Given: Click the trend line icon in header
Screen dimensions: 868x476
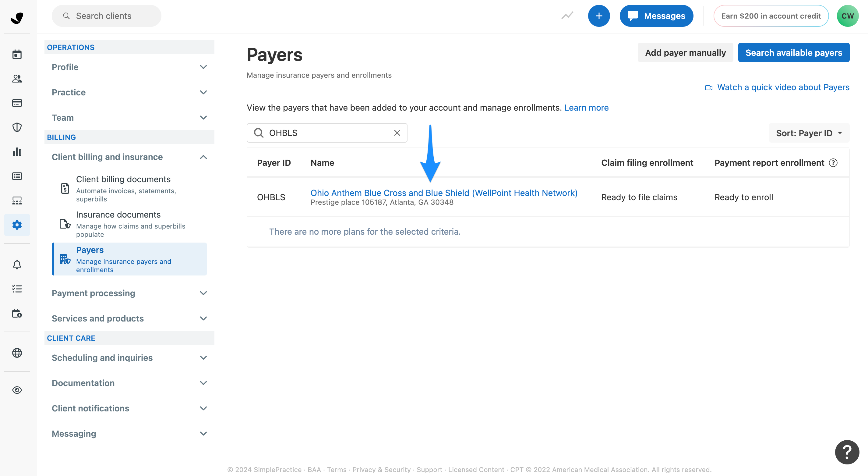Looking at the screenshot, I should click(x=567, y=16).
